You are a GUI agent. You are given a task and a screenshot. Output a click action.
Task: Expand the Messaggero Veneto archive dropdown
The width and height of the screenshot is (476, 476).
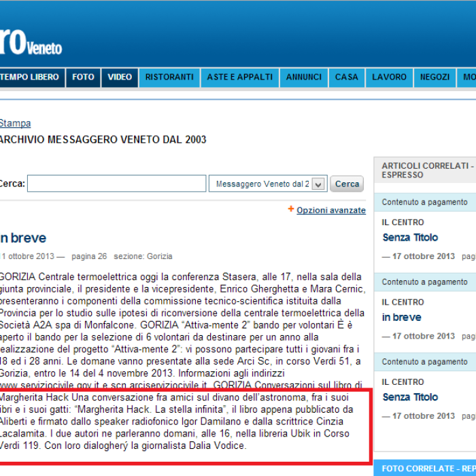[268, 184]
